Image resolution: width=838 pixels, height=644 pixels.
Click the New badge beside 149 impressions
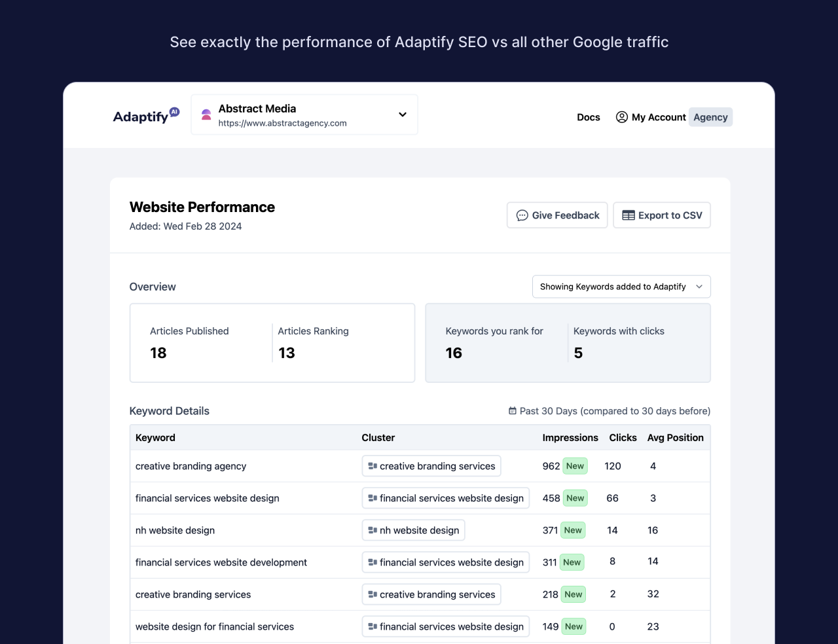[574, 626]
